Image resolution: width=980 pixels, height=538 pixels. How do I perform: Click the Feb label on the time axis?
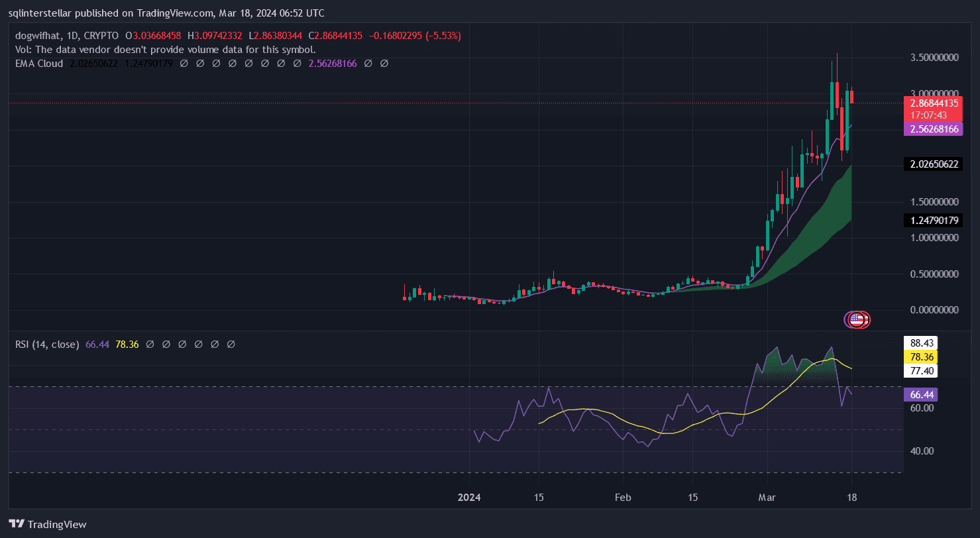click(x=622, y=497)
